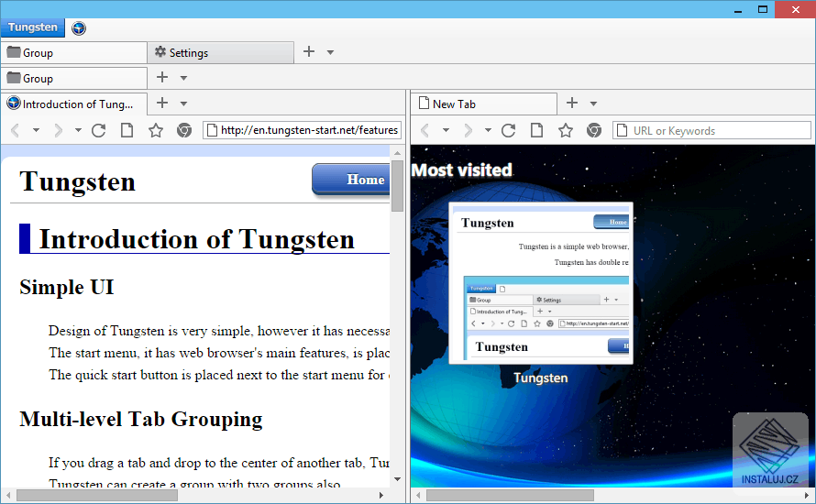
Task: Go forward in right pane
Action: 468,130
